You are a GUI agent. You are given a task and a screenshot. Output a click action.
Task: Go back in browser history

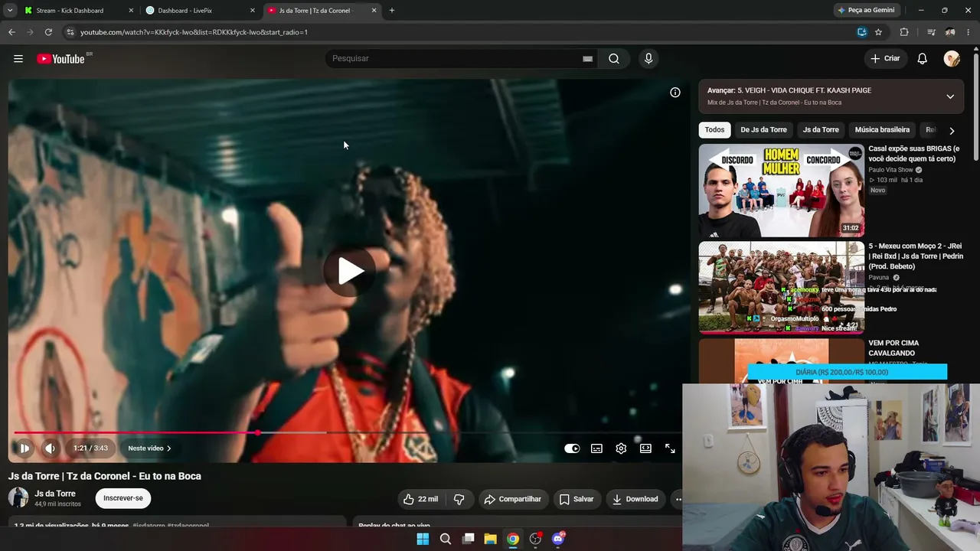coord(11,32)
